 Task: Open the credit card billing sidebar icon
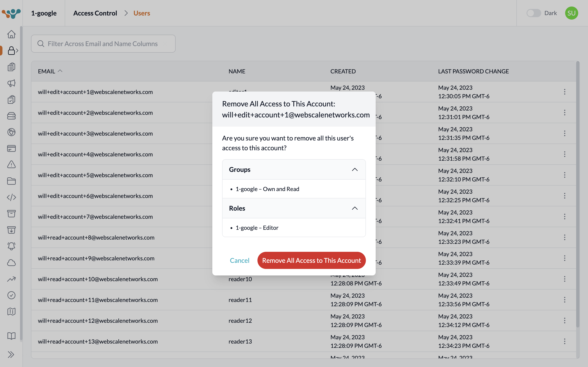point(11,148)
